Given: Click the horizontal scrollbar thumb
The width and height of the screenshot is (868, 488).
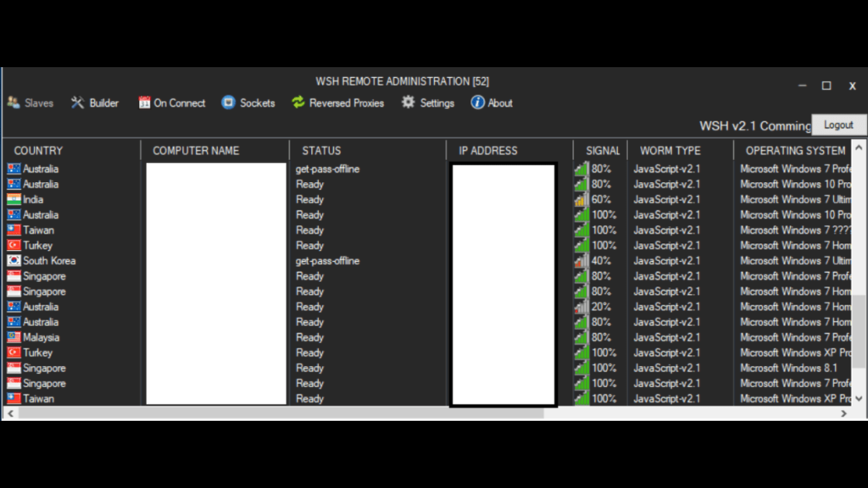Looking at the screenshot, I should point(281,413).
